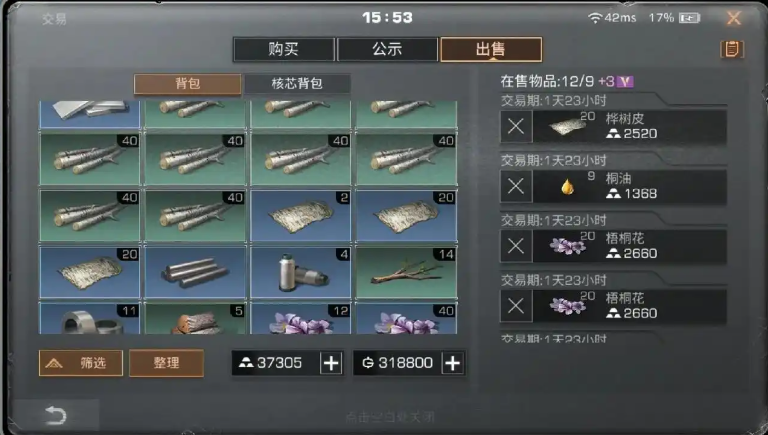Click the purple V VIP badge
Image resolution: width=768 pixels, height=435 pixels.
625,81
